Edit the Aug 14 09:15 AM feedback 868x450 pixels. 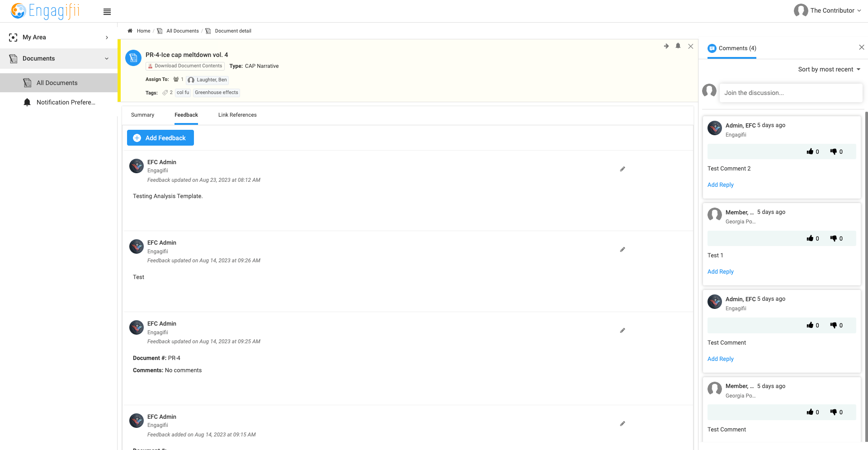click(x=623, y=424)
